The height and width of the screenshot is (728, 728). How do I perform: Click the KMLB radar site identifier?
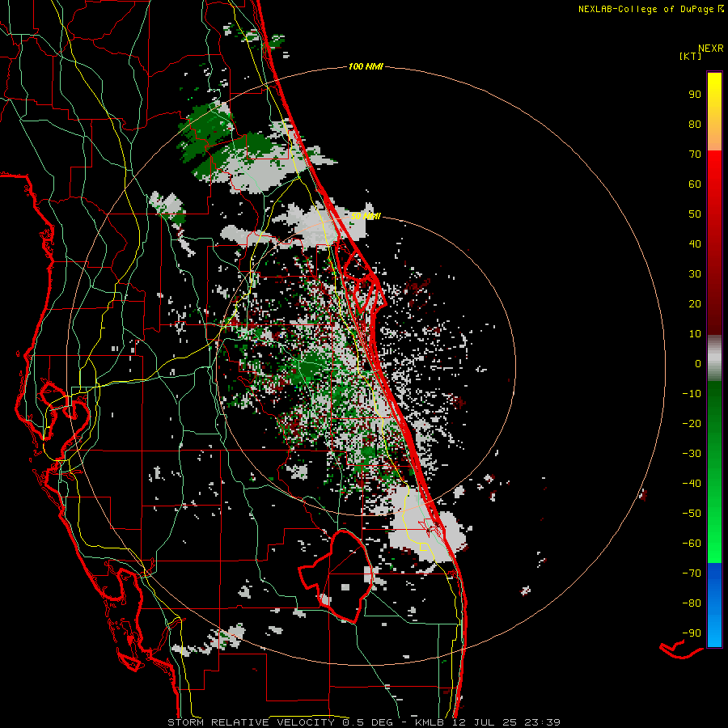[x=430, y=722]
